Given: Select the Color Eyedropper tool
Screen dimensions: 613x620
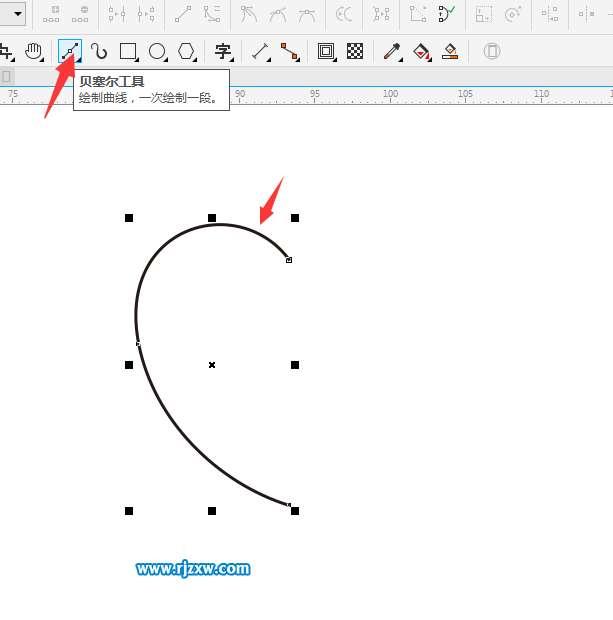Looking at the screenshot, I should tap(392, 51).
